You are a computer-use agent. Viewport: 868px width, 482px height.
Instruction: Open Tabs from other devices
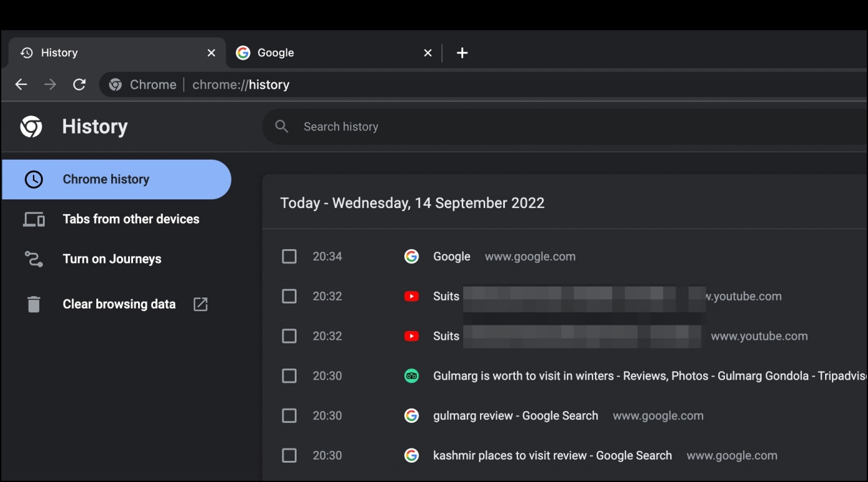tap(116, 219)
